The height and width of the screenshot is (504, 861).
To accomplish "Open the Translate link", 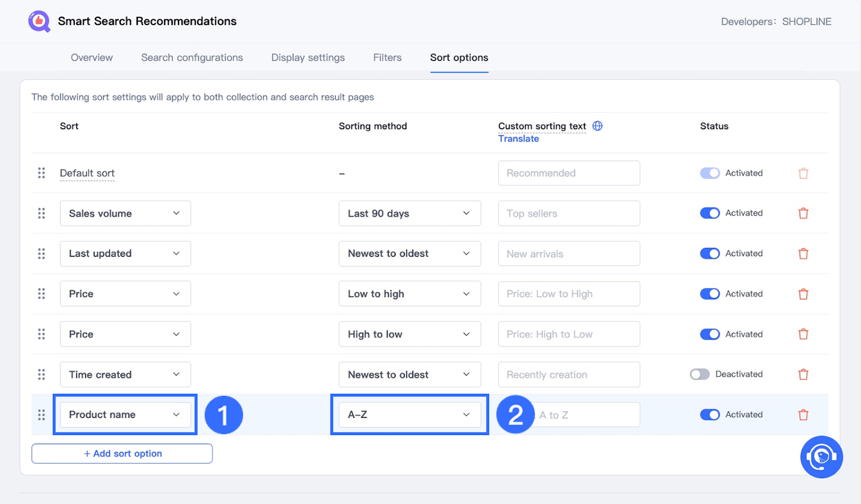I will tap(518, 139).
